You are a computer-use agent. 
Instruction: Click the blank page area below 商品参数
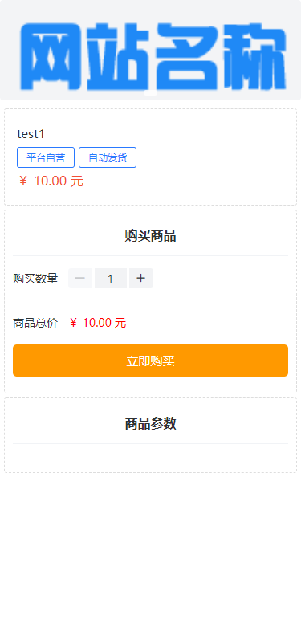click(x=150, y=558)
